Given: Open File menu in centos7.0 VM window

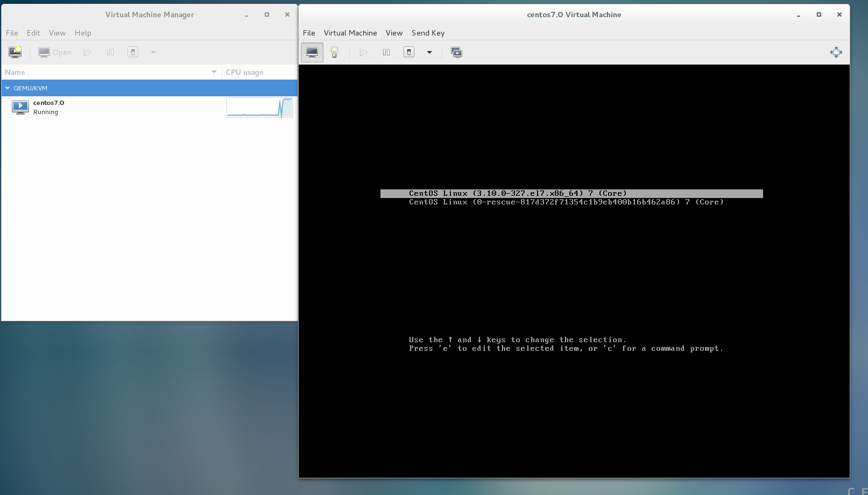Looking at the screenshot, I should (309, 33).
